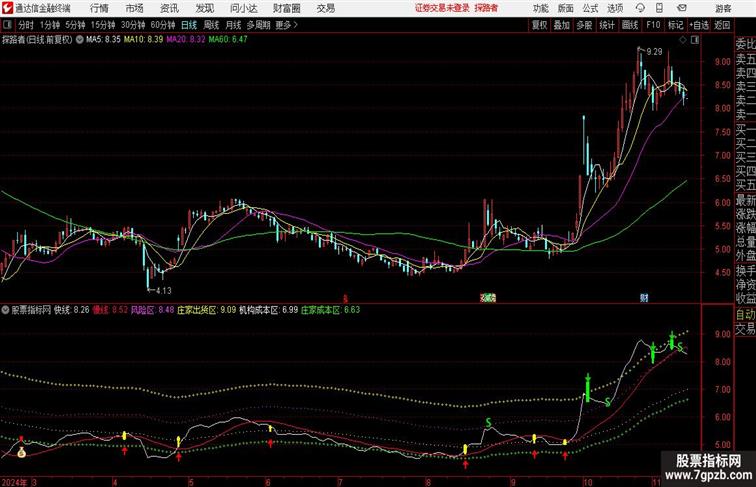756x487 pixels.
Task: Open the 版面 menu
Action: pos(566,8)
